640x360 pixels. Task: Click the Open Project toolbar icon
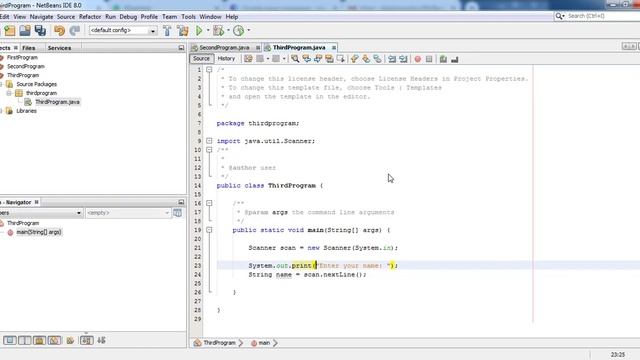pyautogui.click(x=25, y=31)
